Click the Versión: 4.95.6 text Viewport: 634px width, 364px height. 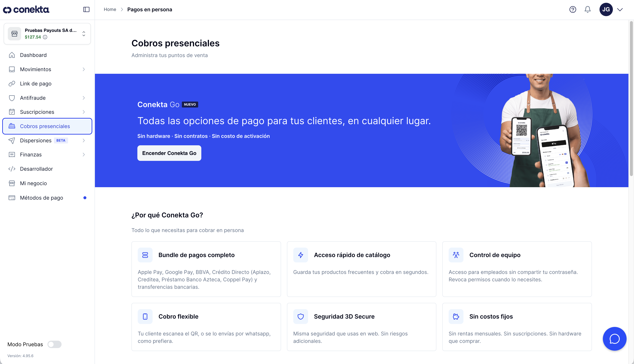point(20,356)
